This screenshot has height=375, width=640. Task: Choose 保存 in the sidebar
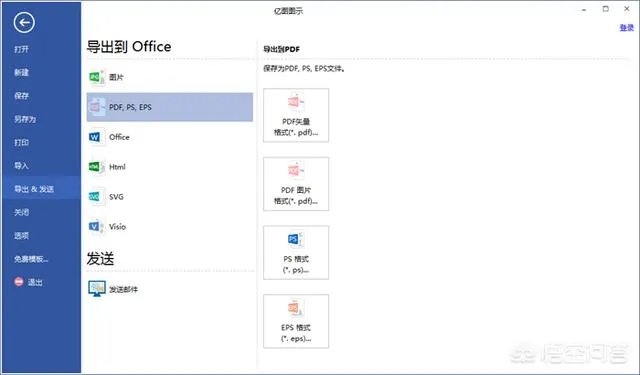21,95
